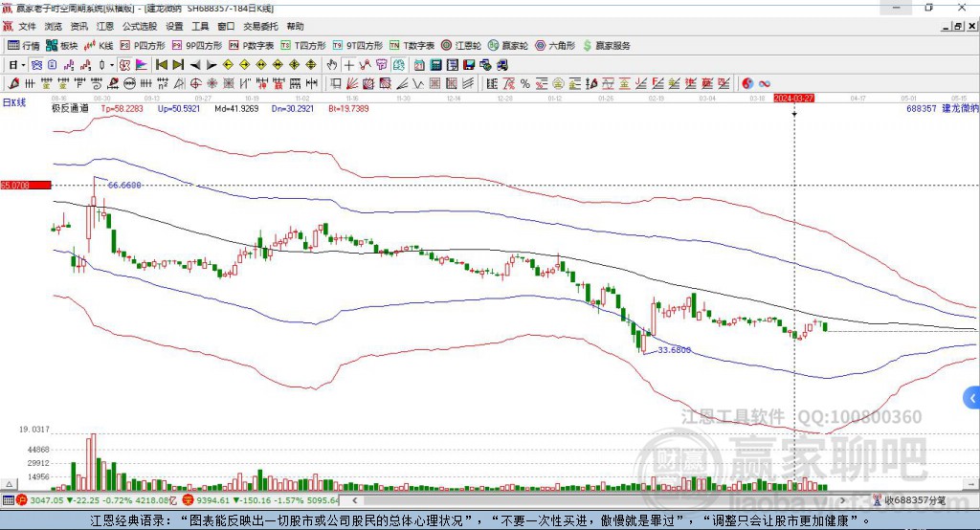This screenshot has width=980, height=530.
Task: Click the 日K线 label
Action: coord(13,102)
